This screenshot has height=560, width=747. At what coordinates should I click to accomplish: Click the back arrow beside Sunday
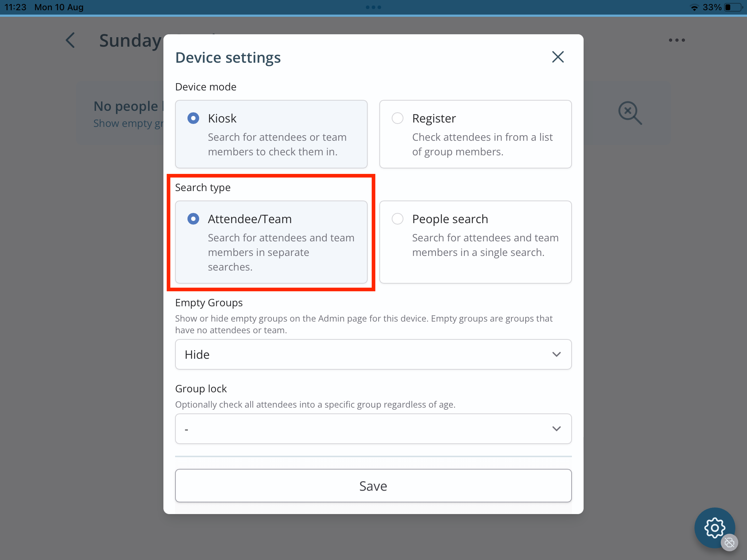point(70,40)
